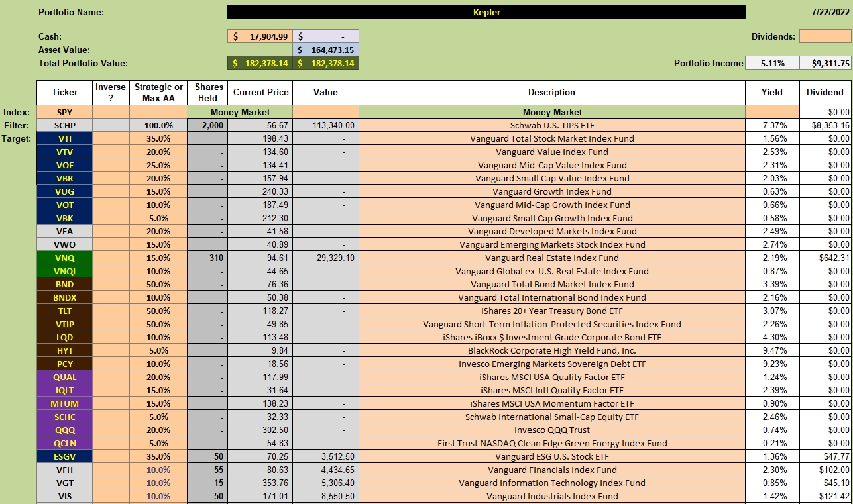Screen dimensions: 853x504
Task: Select the blank cell beside the Dividends label
Action: pos(825,36)
